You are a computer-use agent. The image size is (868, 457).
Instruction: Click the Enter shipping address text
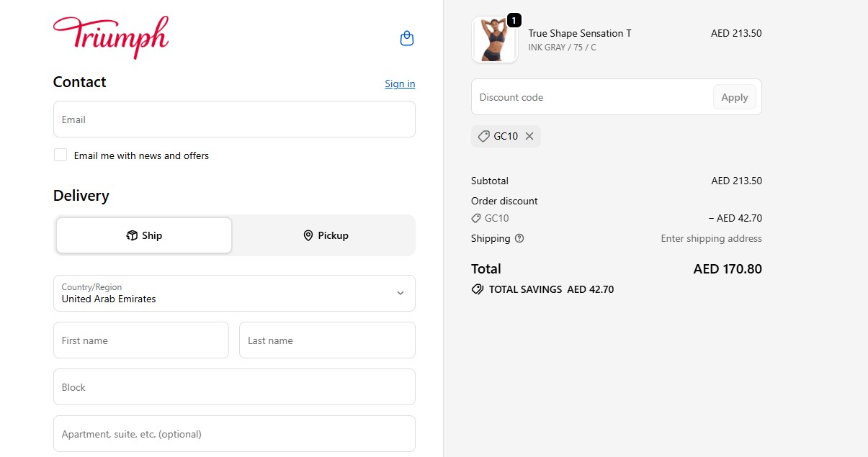(x=711, y=238)
